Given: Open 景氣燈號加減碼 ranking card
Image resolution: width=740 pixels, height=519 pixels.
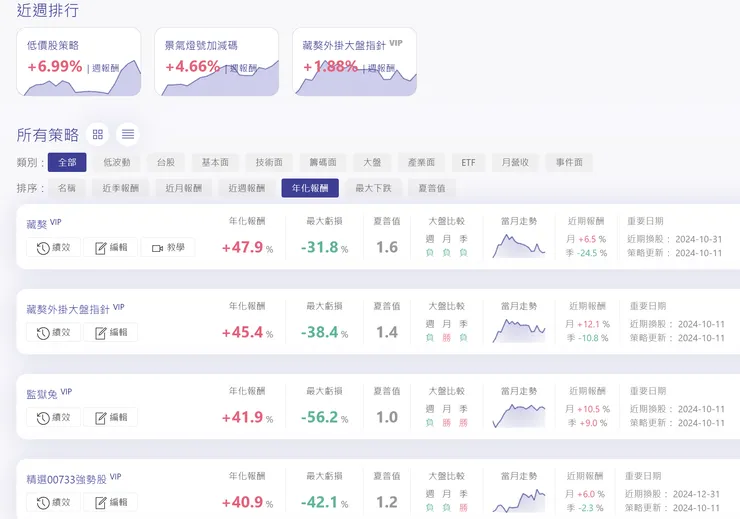Looking at the screenshot, I should [x=217, y=62].
